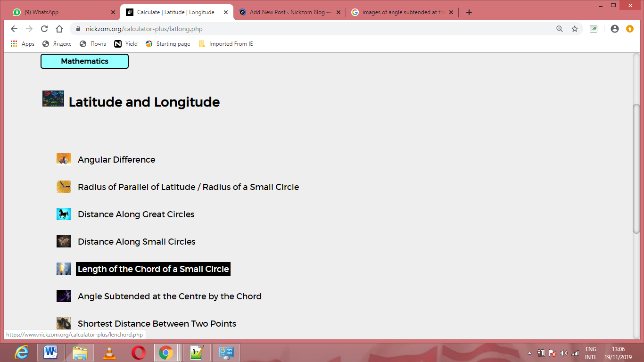Open Distance Along Great Circles calculator

coord(136,214)
